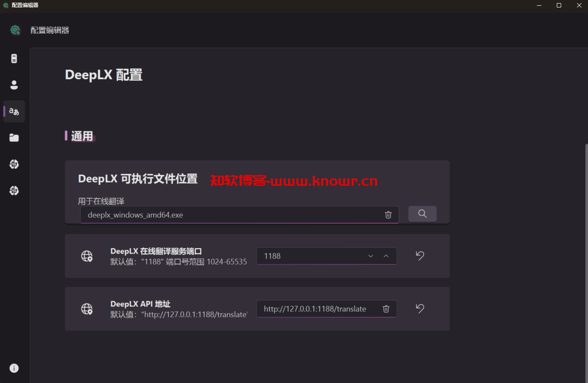This screenshot has height=383, width=588.
Task: Increase the port 1188 with up chevron
Action: 386,256
